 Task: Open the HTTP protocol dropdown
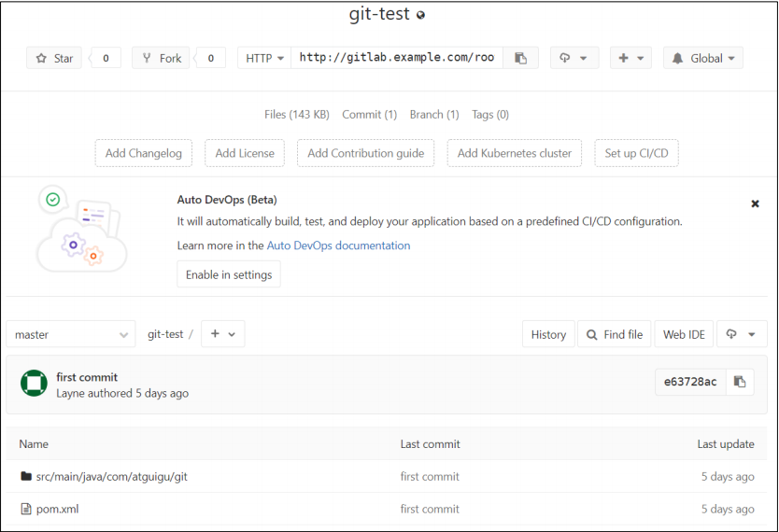[x=264, y=58]
